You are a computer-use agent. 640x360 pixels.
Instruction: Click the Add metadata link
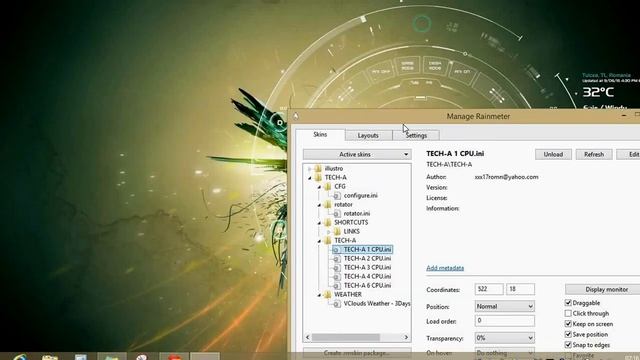point(445,268)
